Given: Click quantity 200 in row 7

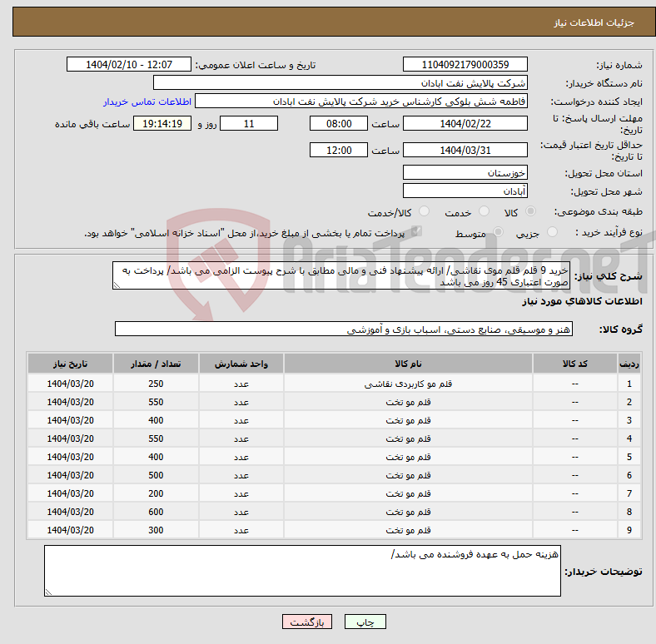Looking at the screenshot, I should pos(156,493).
